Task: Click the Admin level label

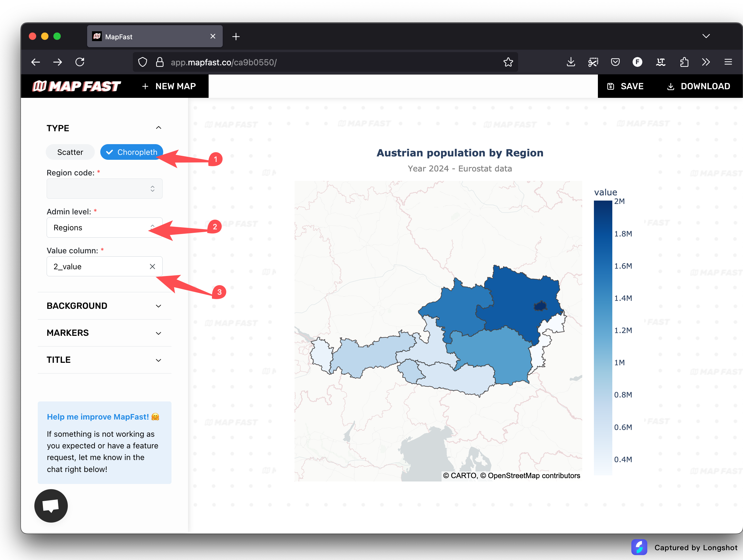Action: pos(69,212)
